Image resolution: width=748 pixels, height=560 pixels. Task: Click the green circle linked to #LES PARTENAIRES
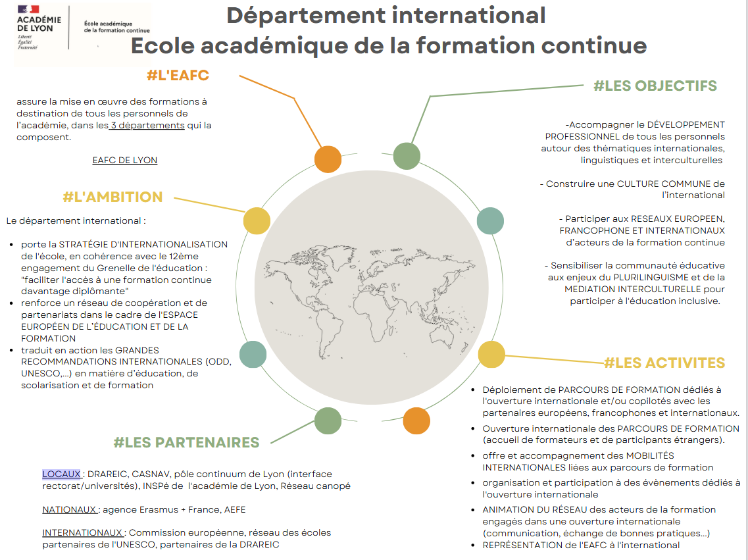point(328,420)
